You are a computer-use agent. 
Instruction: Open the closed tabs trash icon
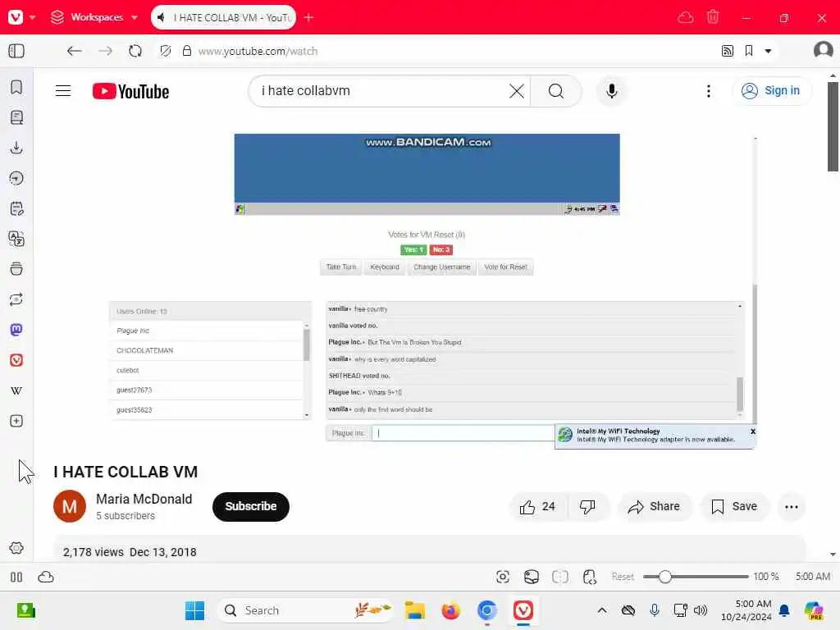coord(713,18)
